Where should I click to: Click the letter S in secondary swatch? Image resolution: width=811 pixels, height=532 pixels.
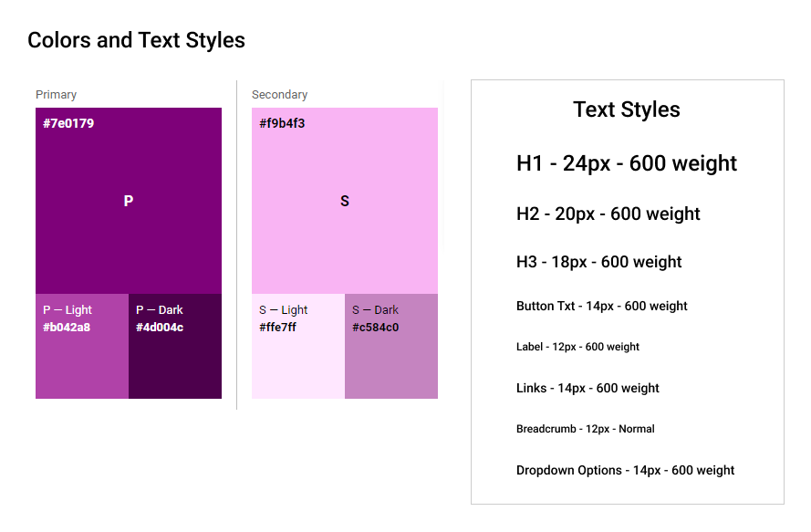345,201
